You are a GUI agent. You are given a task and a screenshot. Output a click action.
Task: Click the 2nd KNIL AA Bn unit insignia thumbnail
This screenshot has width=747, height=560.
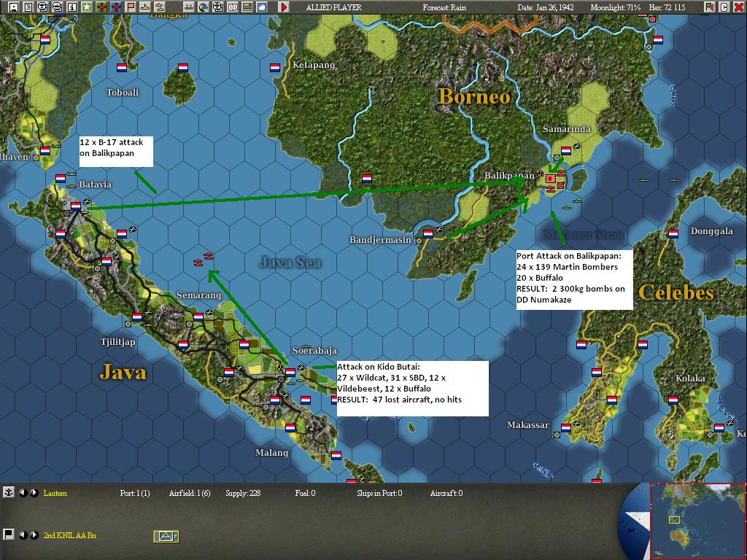(166, 536)
